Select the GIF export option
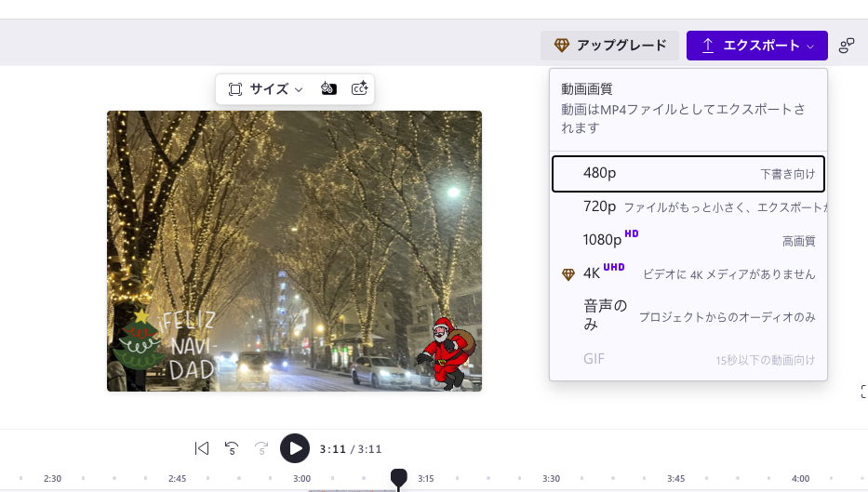This screenshot has width=868, height=492. coord(688,359)
